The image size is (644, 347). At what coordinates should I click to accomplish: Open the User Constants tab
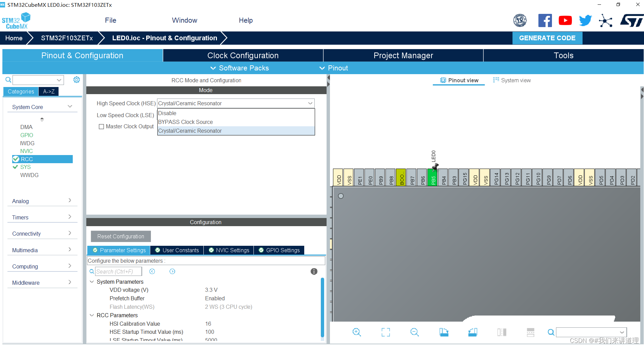(177, 250)
